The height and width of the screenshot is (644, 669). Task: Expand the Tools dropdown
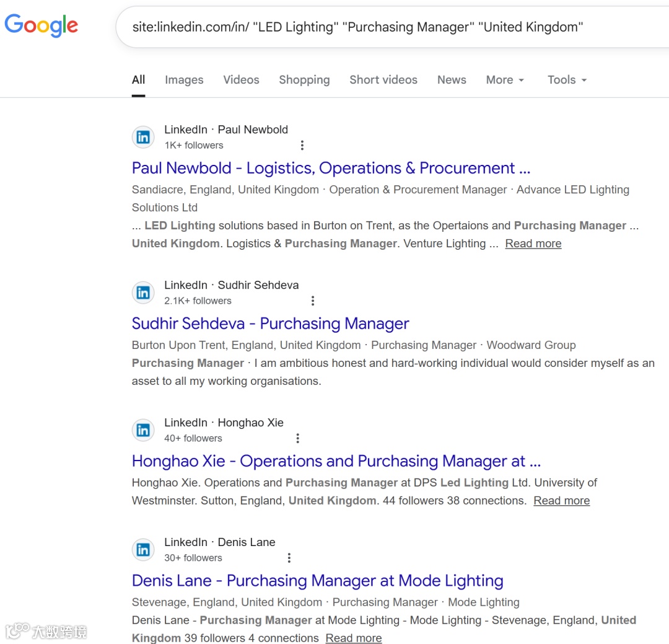pyautogui.click(x=567, y=80)
